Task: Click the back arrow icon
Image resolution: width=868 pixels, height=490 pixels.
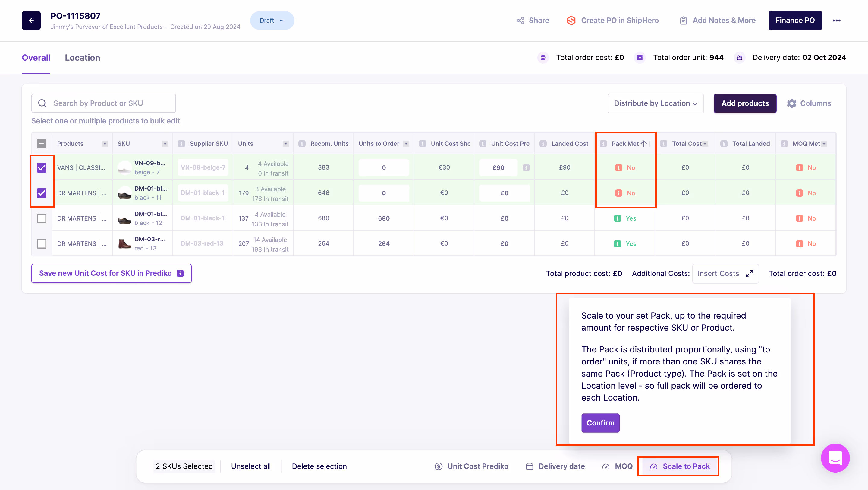Action: click(31, 21)
